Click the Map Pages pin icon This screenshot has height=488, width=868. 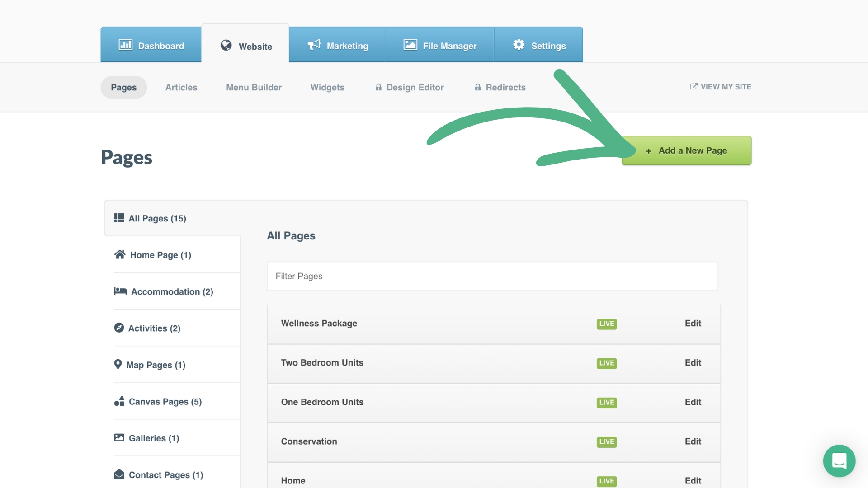coord(118,364)
